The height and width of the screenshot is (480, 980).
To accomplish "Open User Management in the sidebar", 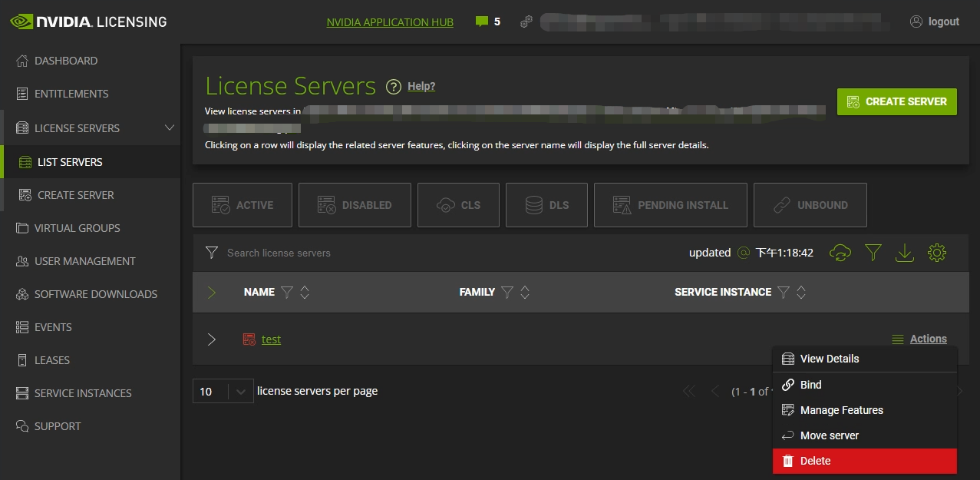I will click(x=84, y=261).
